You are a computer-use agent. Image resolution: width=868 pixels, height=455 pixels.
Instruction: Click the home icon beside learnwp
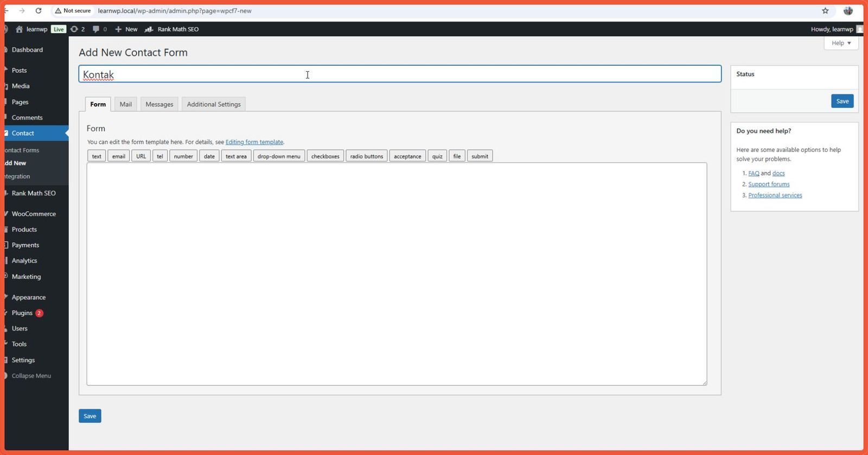(x=19, y=29)
